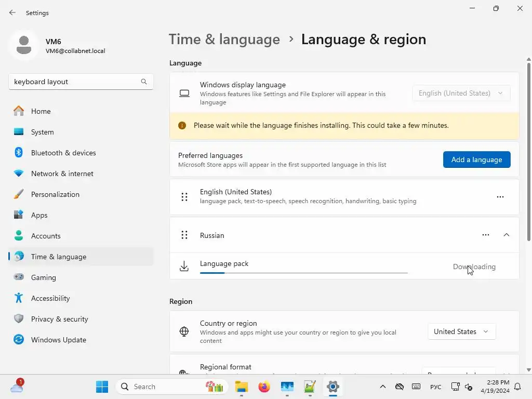Open the Accessibility settings page
532x399 pixels.
(x=81, y=298)
